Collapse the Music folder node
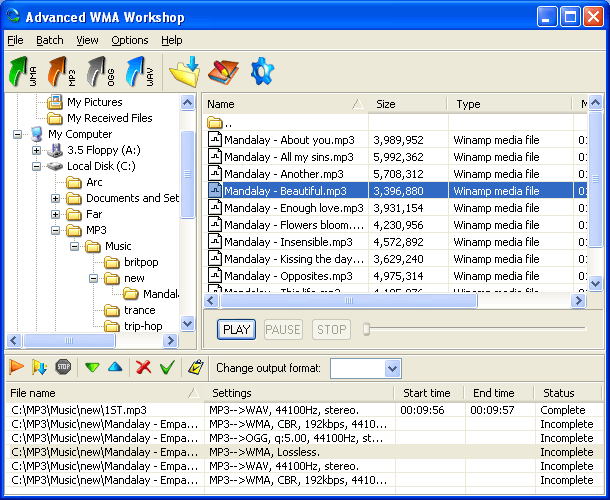 click(x=75, y=246)
